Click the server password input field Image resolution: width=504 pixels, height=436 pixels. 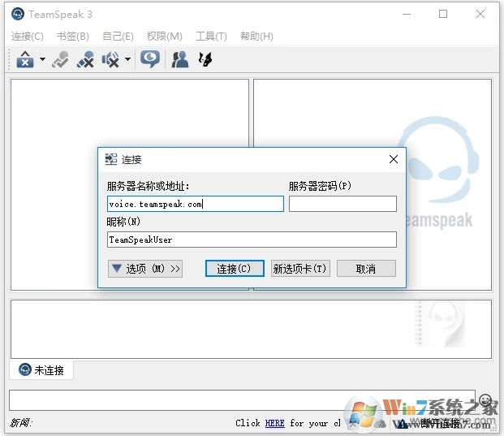pyautogui.click(x=342, y=204)
